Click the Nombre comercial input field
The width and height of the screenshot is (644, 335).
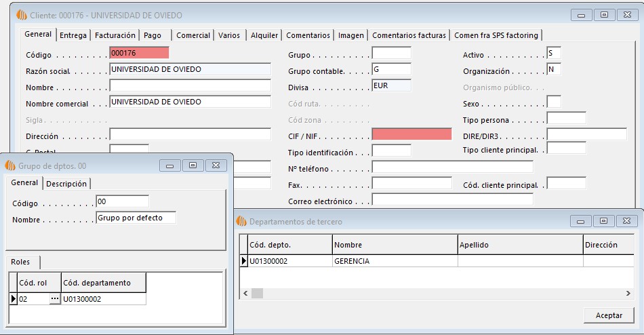tap(190, 102)
